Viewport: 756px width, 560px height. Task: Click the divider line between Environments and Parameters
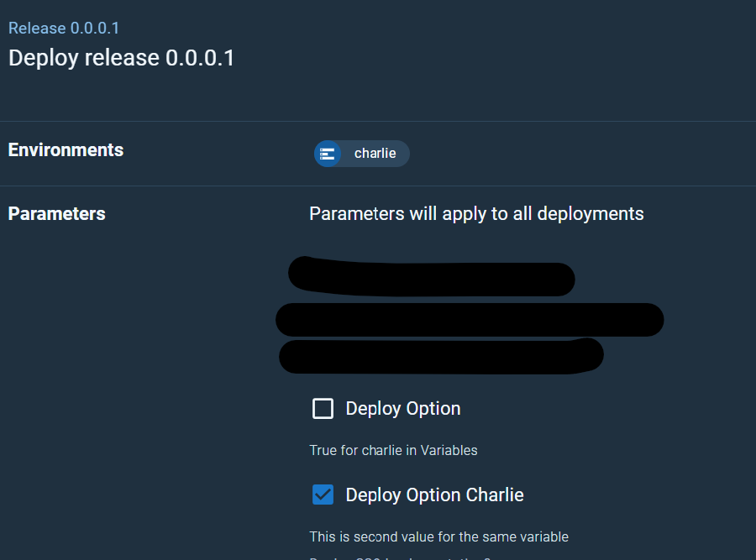(378, 186)
